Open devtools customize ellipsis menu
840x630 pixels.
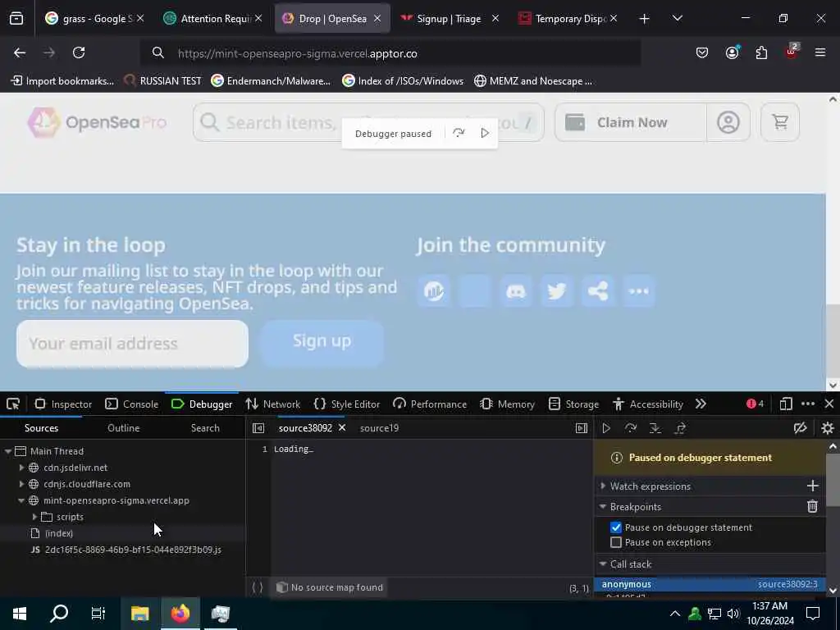click(808, 404)
